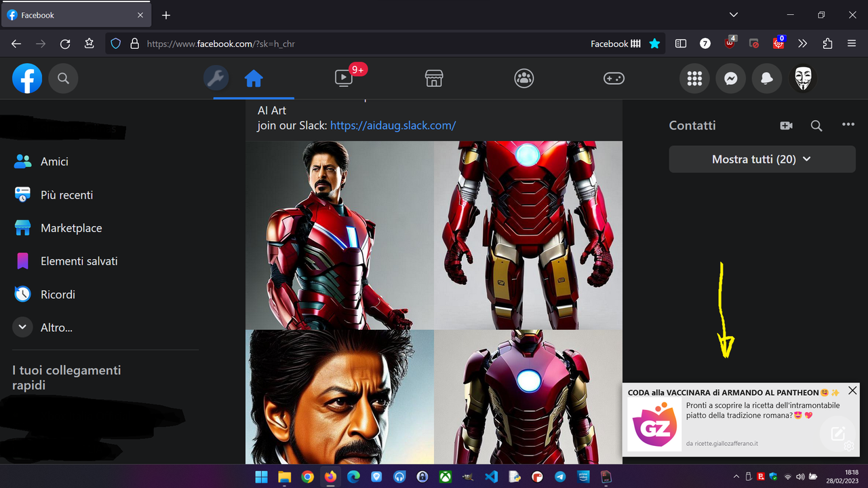This screenshot has height=488, width=868.
Task: Open the Facebook apps grid menu
Action: [694, 79]
